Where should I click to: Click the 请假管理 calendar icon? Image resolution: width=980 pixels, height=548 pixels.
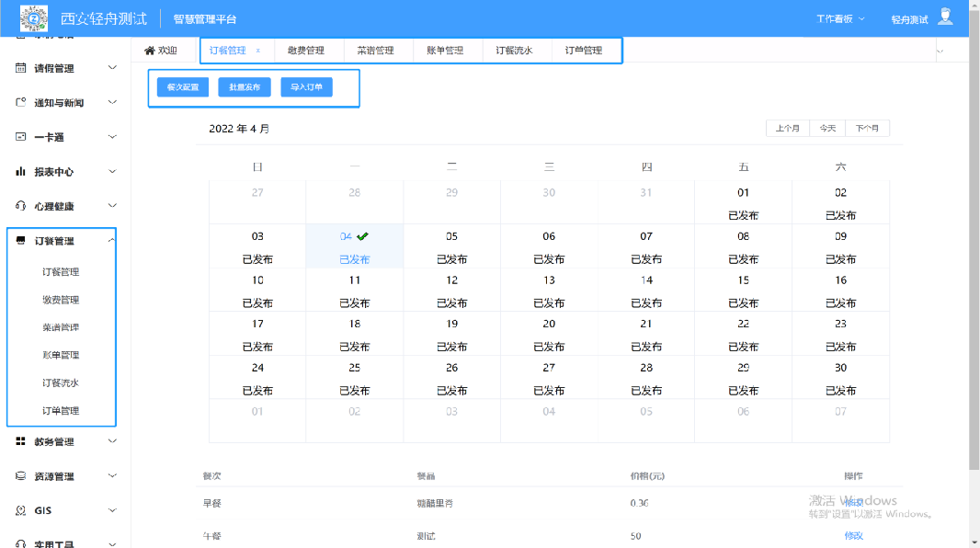20,67
